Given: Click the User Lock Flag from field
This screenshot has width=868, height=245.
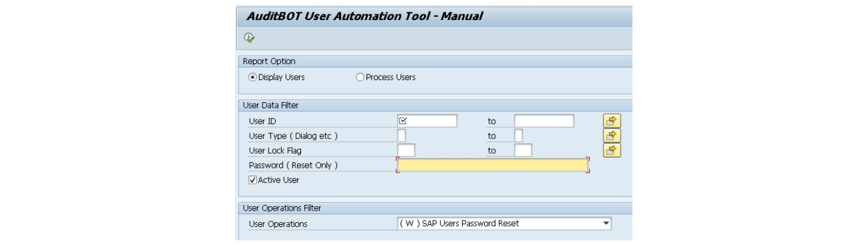Looking at the screenshot, I should point(406,151).
